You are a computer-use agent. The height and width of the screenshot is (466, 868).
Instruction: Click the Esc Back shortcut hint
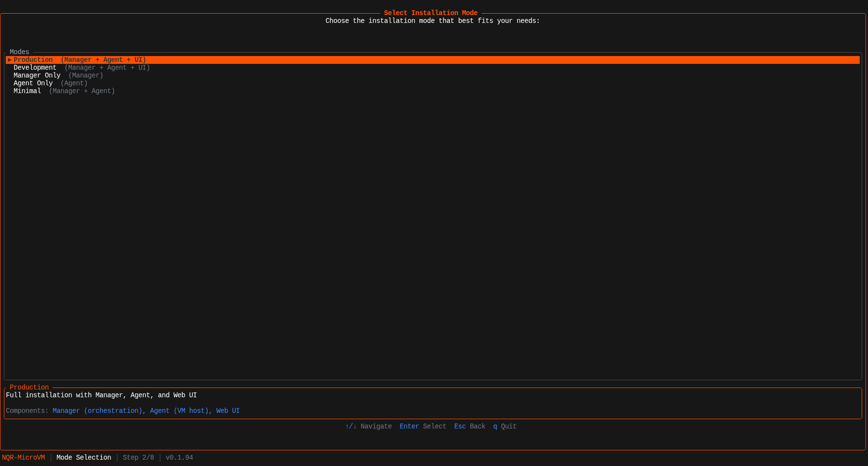469,426
